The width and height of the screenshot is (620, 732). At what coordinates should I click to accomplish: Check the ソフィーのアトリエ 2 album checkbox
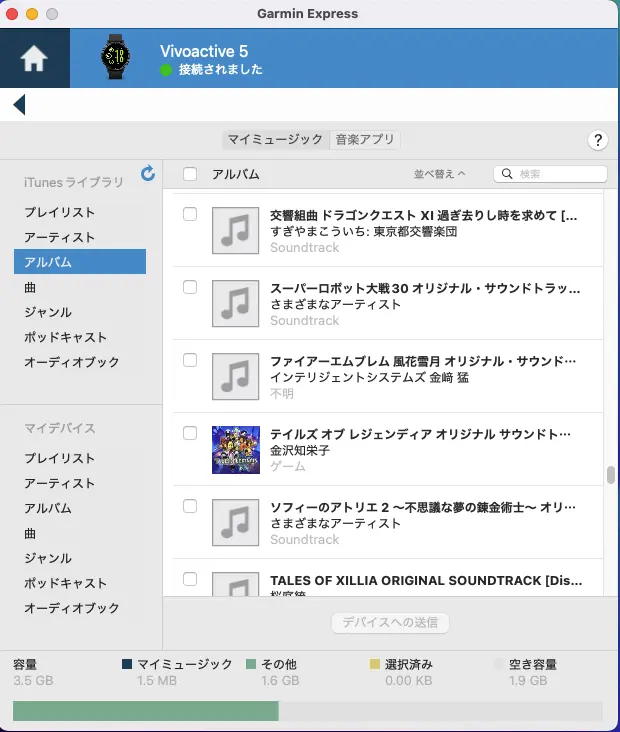(190, 507)
